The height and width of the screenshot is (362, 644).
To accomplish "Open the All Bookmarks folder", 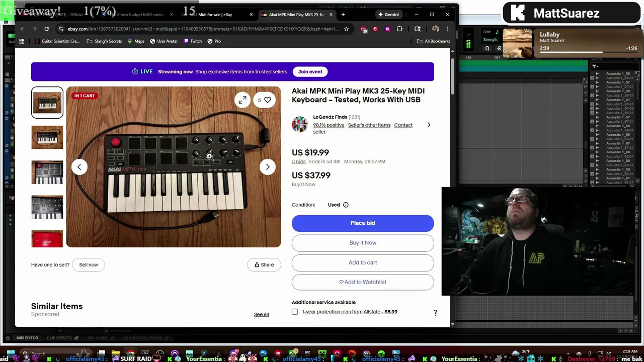I will (x=433, y=41).
